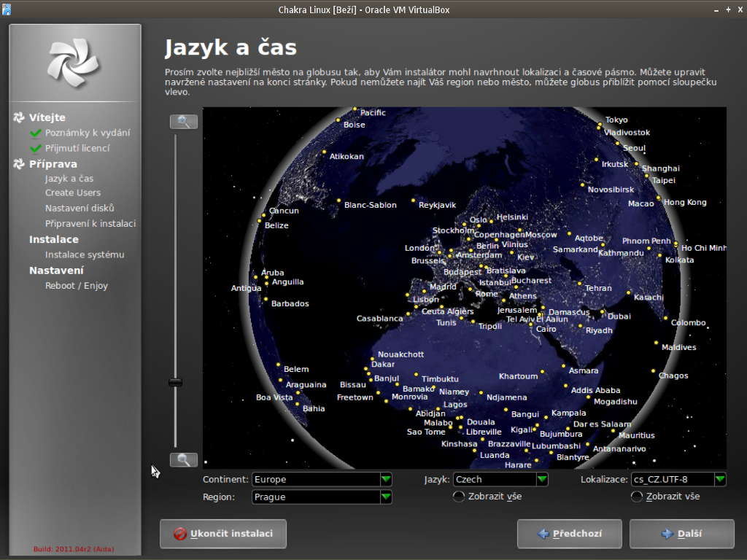Enable Zobrazit vše under Jazyk
747x560 pixels.
459,497
